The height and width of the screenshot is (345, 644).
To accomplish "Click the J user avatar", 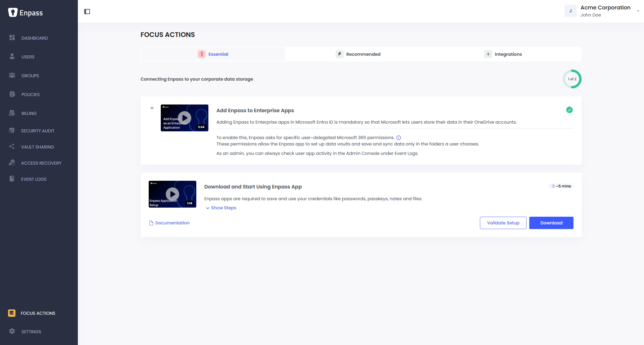I will (571, 11).
